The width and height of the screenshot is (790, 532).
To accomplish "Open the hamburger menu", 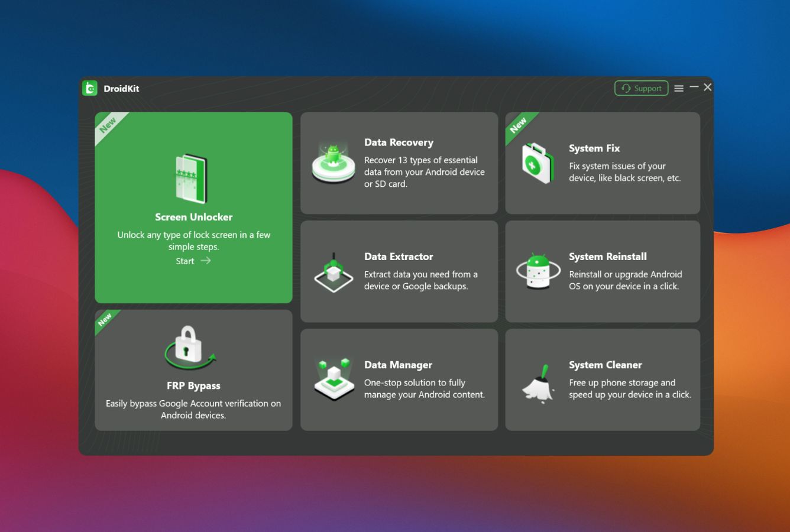I will pos(679,88).
